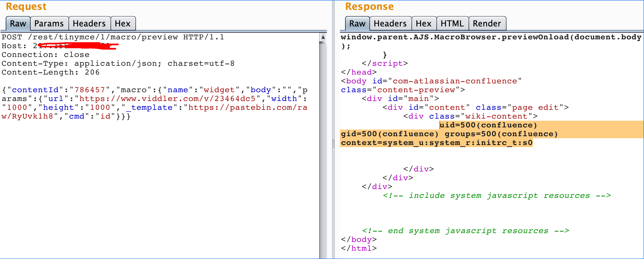The width and height of the screenshot is (644, 259).
Task: Switch to the Request Headers tab
Action: point(89,24)
